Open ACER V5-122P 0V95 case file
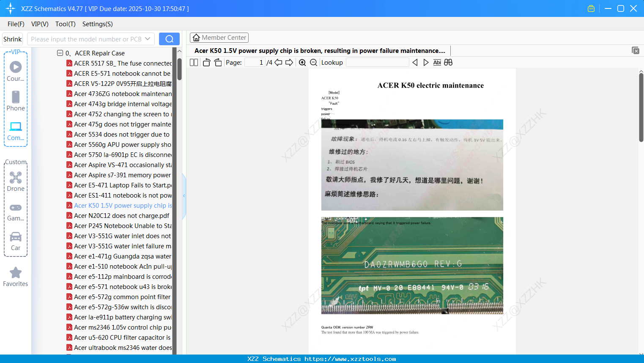 click(x=123, y=83)
